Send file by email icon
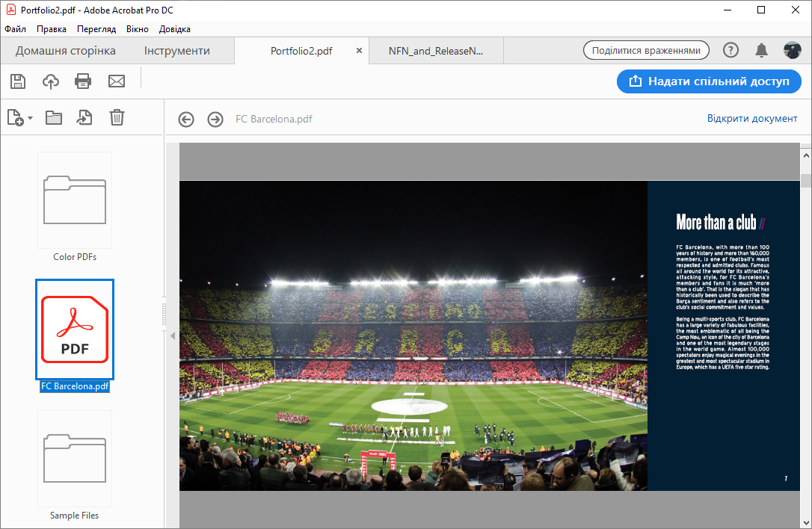Screen dimensions: 812x529 [x=117, y=81]
